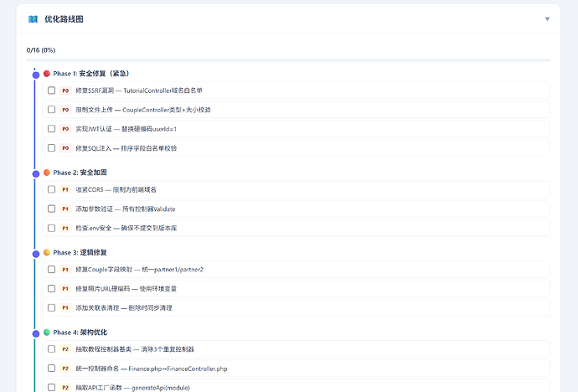Click the P2 badge on 抽取教程控制器基类 row
This screenshot has width=578, height=392.
click(65, 349)
